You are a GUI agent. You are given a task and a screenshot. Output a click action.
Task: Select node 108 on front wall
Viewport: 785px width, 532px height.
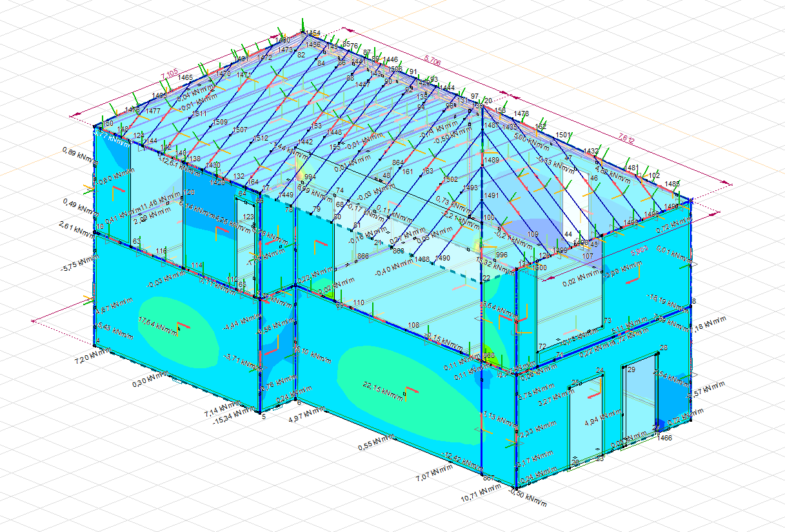[414, 324]
